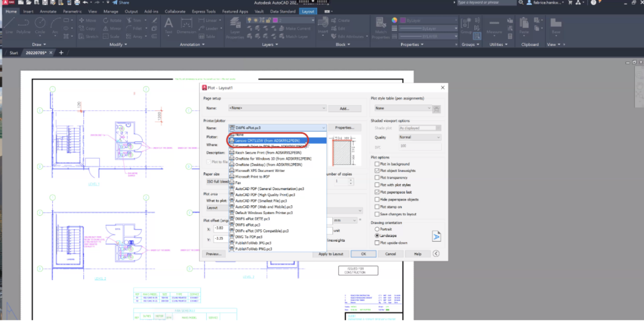The image size is (644, 321).
Task: Expand the Properties panel flyout
Action: pos(412,45)
